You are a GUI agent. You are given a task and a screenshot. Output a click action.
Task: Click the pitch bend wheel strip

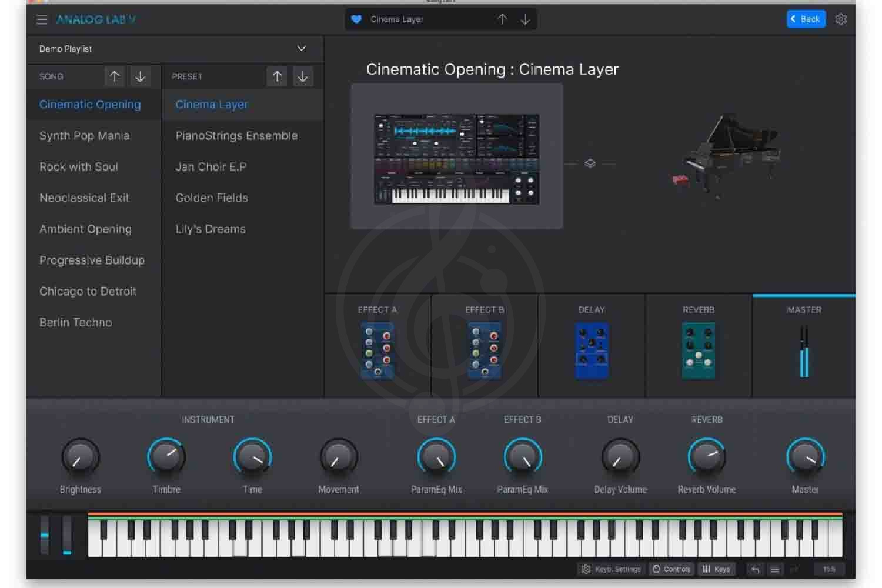(44, 535)
